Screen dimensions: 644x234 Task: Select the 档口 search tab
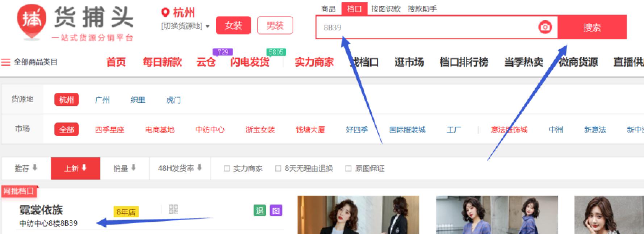[x=354, y=9]
